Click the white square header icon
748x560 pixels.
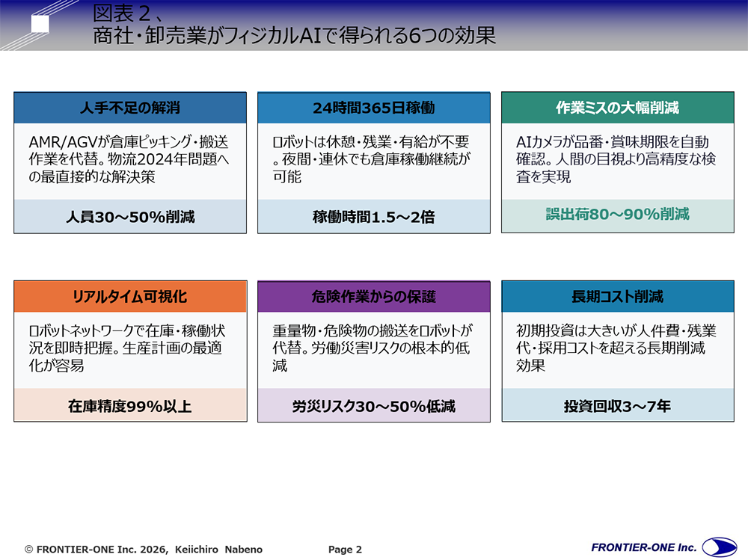(x=40, y=23)
